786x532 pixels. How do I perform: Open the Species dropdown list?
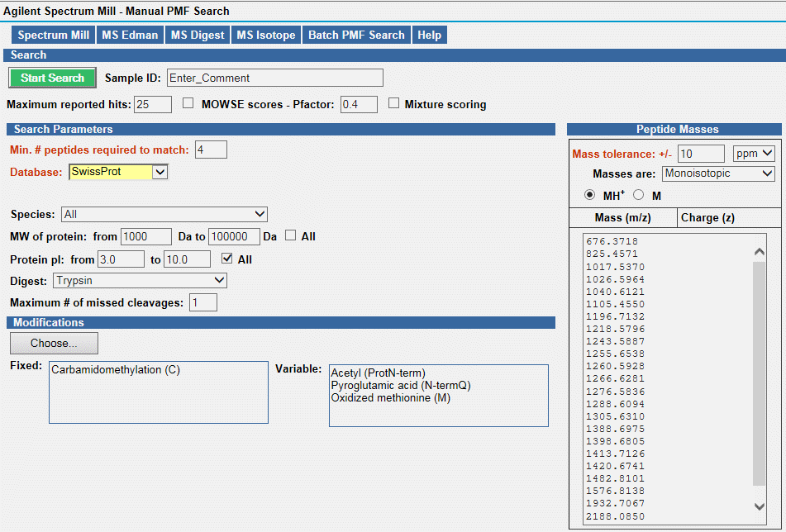(x=164, y=214)
